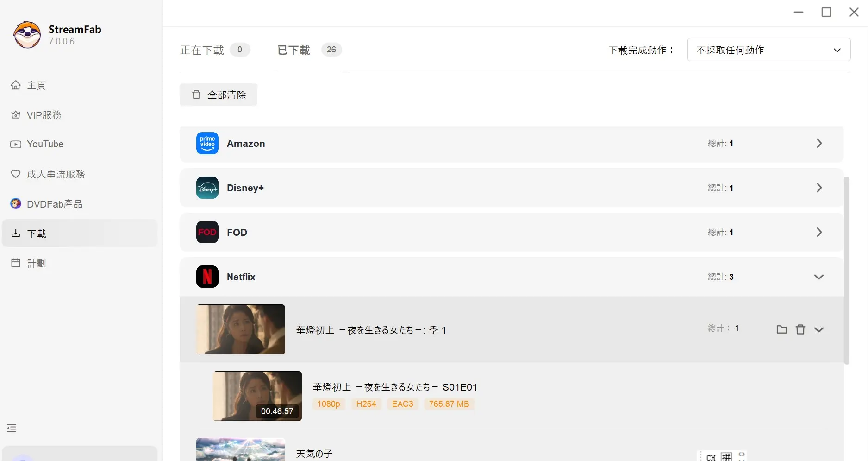Click the download tray icon beside 下載
The image size is (868, 461).
(16, 233)
